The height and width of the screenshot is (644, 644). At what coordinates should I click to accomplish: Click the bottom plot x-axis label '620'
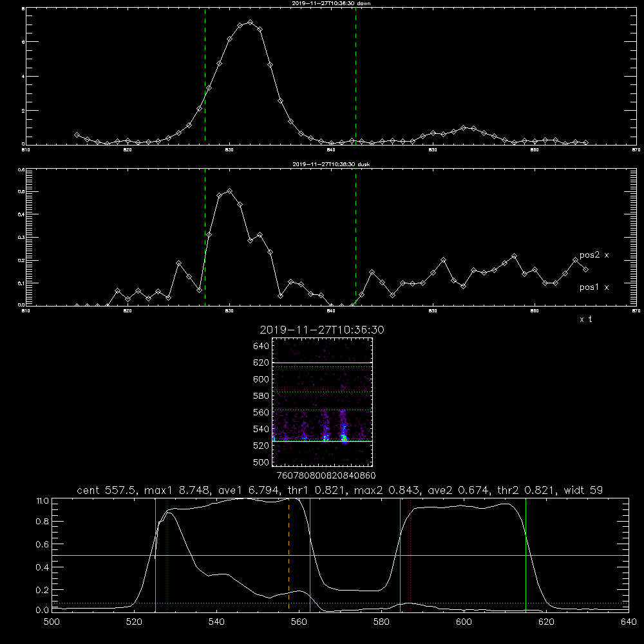pyautogui.click(x=546, y=622)
